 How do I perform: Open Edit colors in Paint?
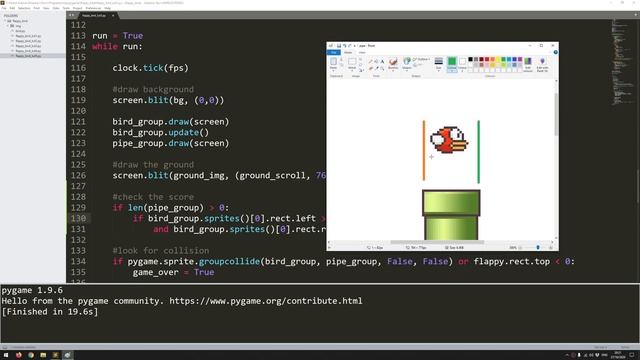tap(528, 64)
